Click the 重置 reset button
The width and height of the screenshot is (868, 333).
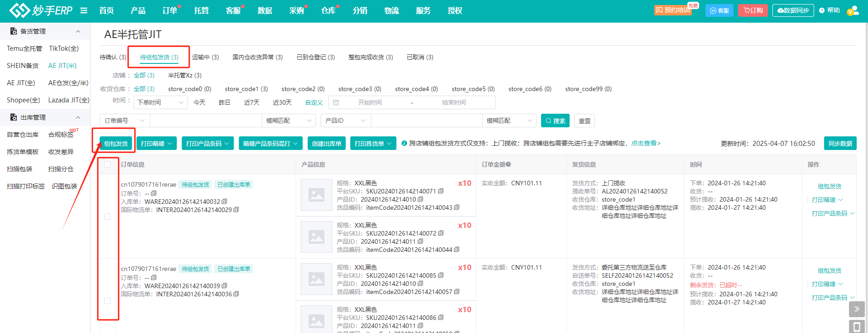[585, 121]
